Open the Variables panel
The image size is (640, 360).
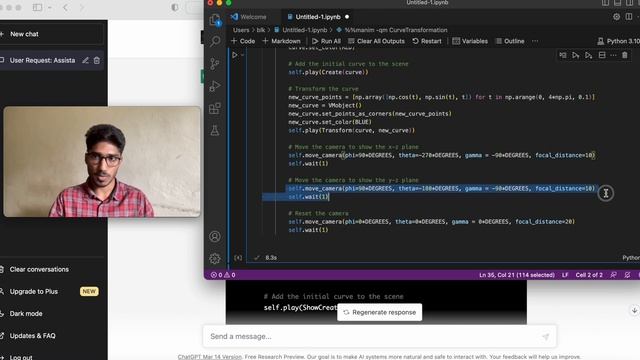(x=470, y=41)
